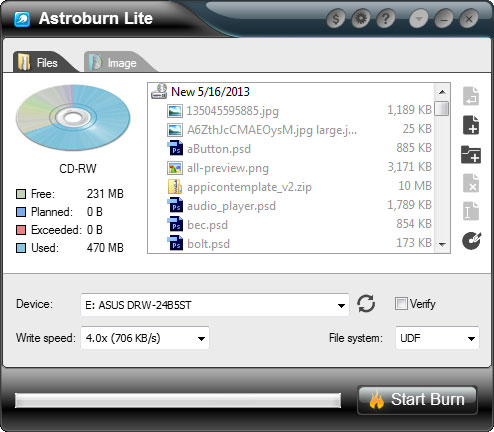Screen dimensions: 494x432
Task: Open the File system dropdown
Action: [x=437, y=338]
